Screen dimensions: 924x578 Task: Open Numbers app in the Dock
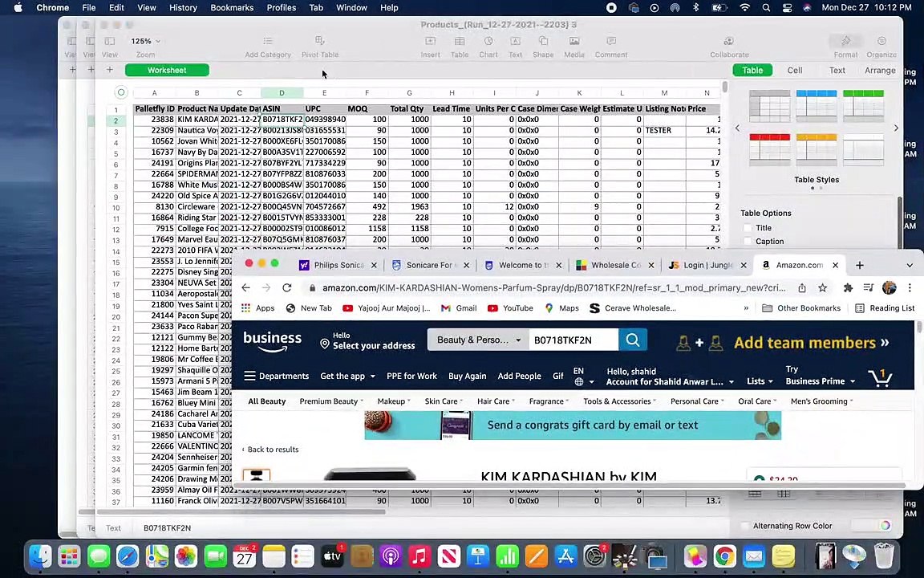click(508, 556)
